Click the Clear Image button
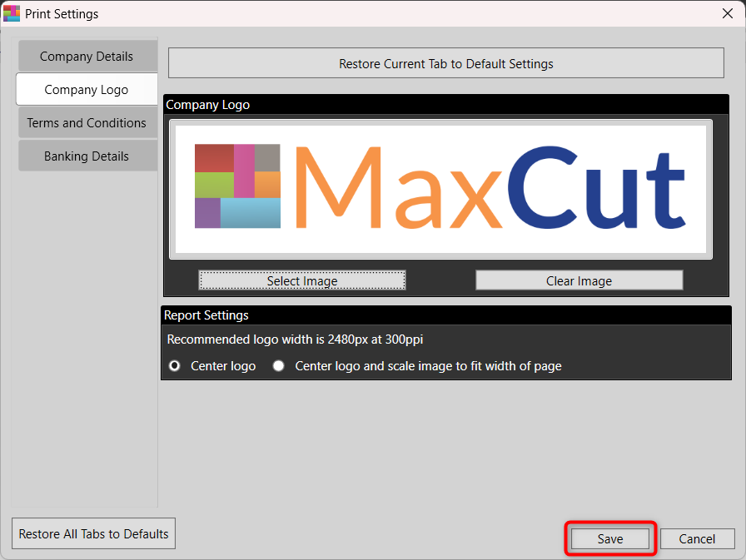This screenshot has width=746, height=560. point(579,280)
